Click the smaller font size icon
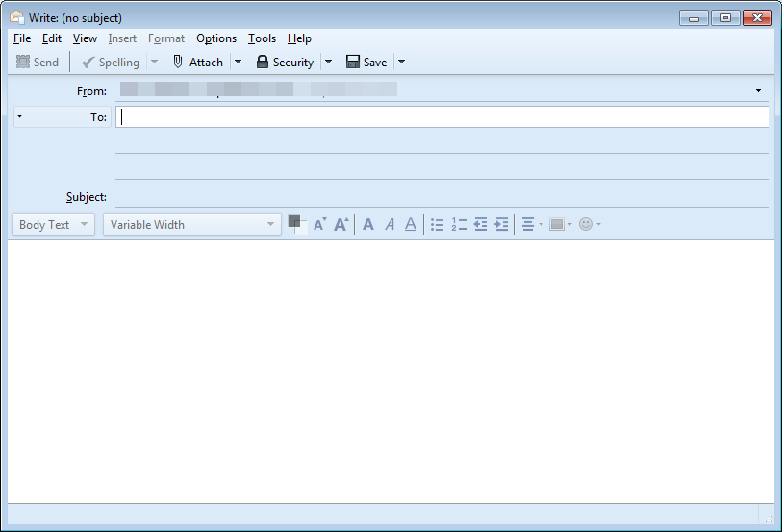 (320, 225)
